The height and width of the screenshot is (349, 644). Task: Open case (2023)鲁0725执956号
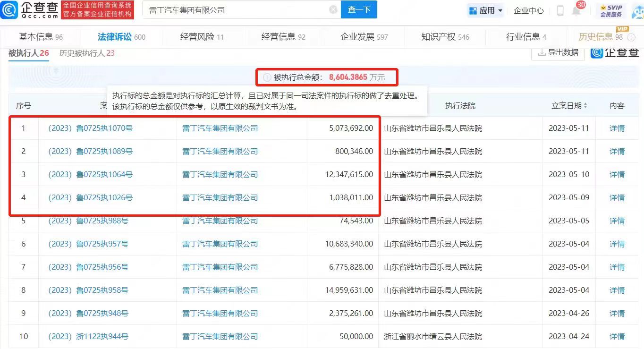[88, 267]
